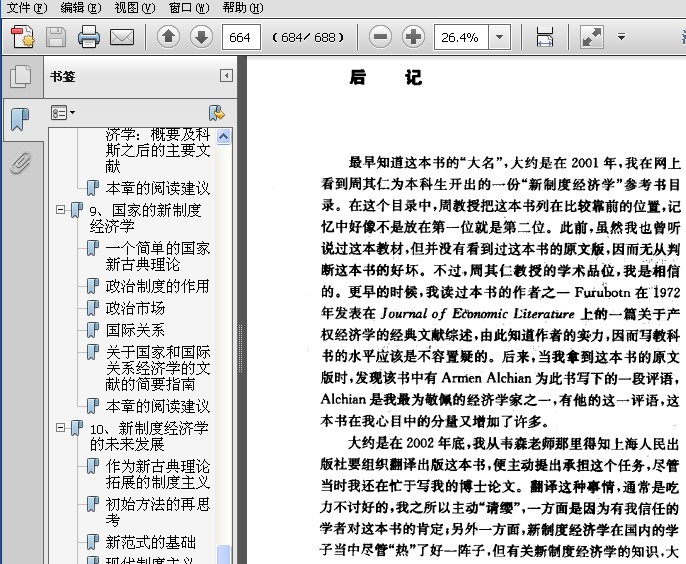Toggle full screen reading mode icon
The height and width of the screenshot is (564, 686).
[592, 37]
